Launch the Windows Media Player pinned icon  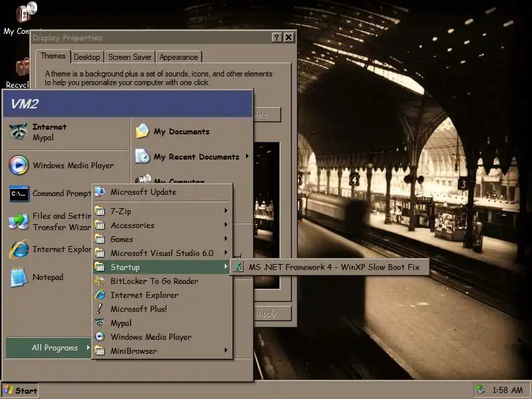click(19, 165)
